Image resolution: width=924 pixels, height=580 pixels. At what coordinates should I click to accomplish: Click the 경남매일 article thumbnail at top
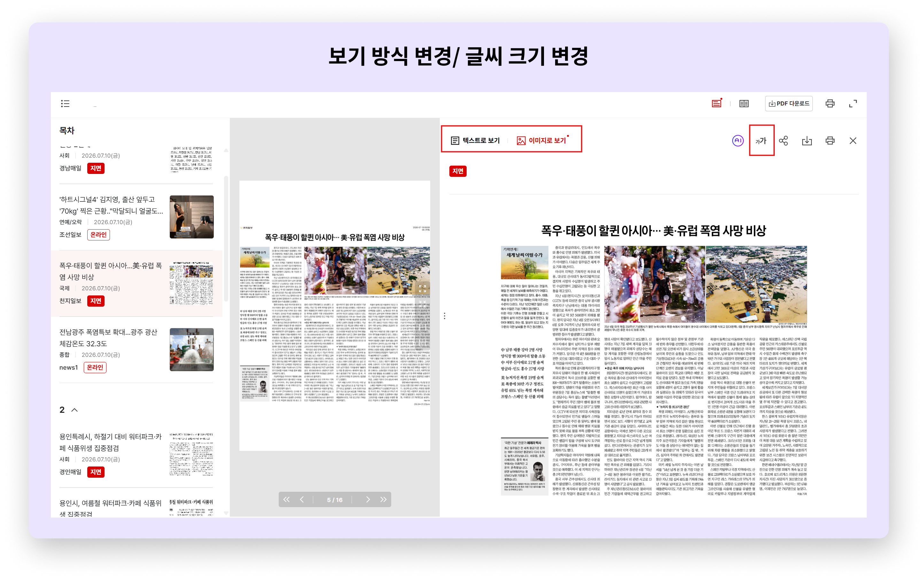(192, 159)
